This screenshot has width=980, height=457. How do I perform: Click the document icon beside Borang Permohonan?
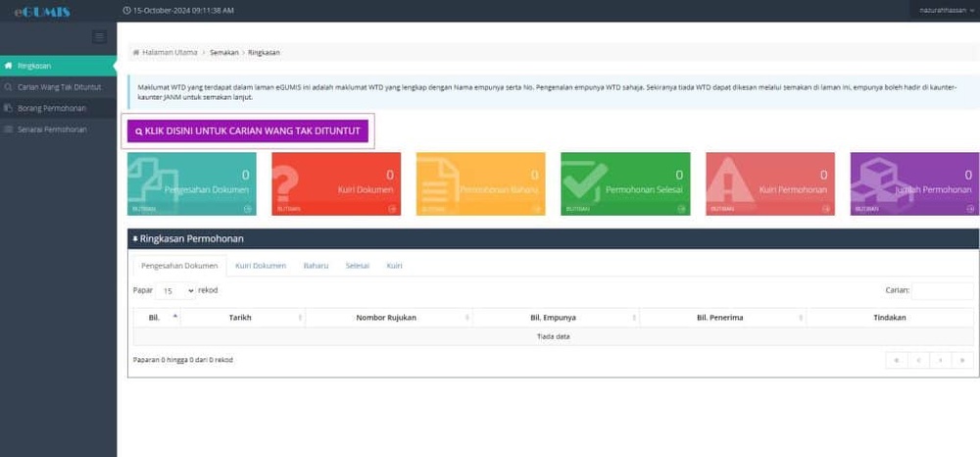[8, 108]
